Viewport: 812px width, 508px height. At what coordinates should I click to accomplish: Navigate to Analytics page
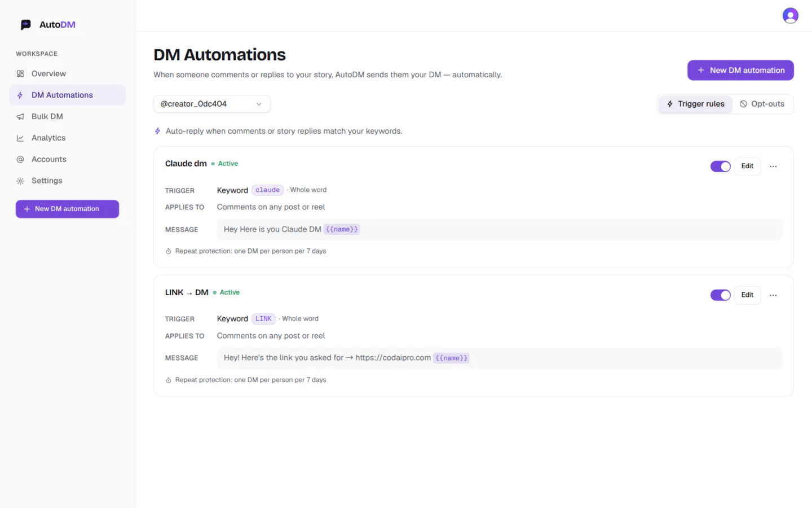(67, 138)
